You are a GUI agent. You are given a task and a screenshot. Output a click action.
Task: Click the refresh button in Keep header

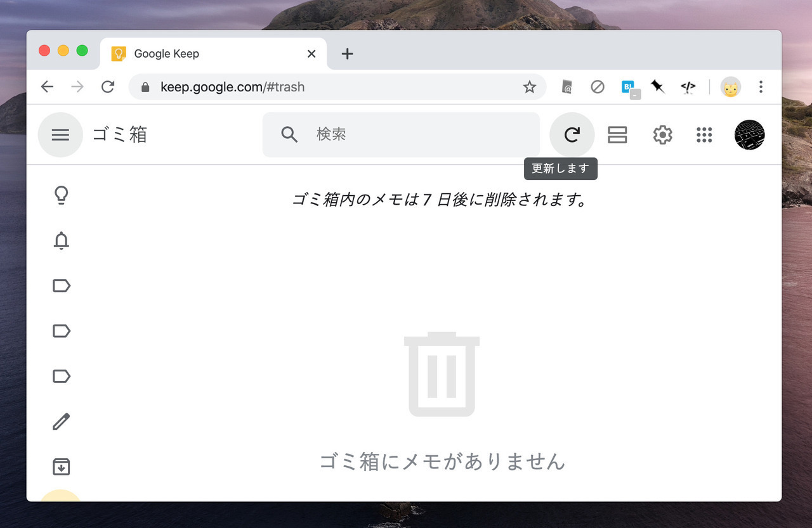[x=572, y=134]
